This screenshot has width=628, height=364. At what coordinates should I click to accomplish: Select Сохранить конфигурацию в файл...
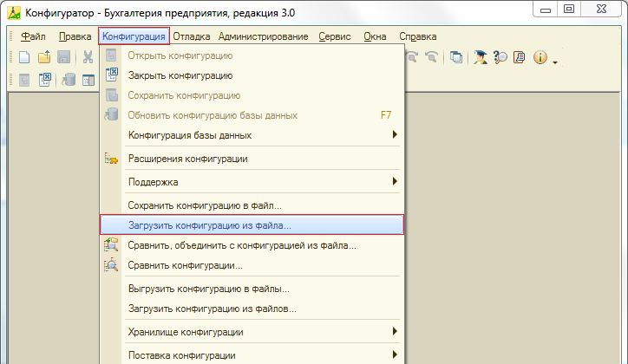(x=252, y=205)
